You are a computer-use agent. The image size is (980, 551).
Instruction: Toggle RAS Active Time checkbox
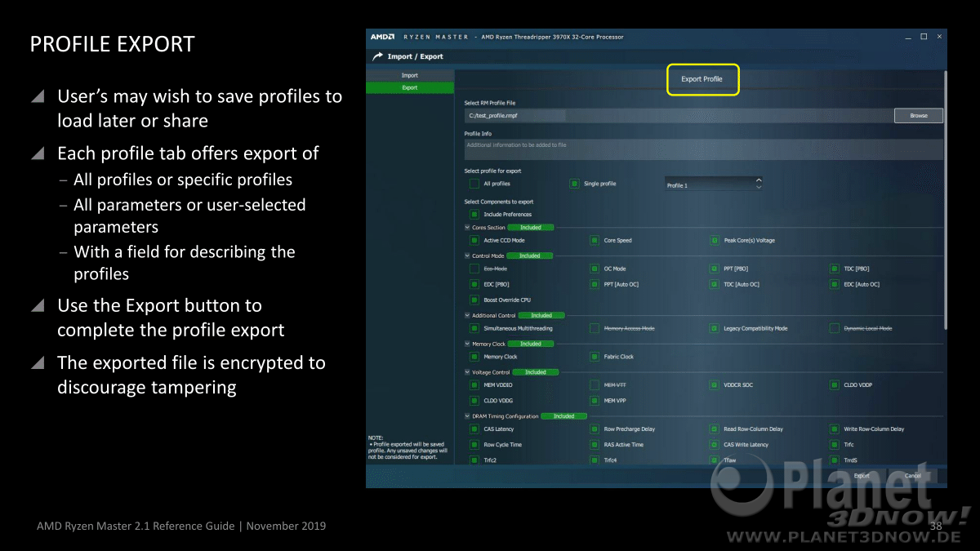tap(595, 445)
